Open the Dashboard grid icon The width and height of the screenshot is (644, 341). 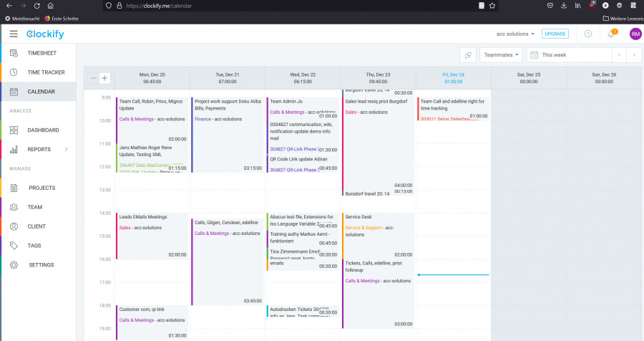tap(14, 130)
